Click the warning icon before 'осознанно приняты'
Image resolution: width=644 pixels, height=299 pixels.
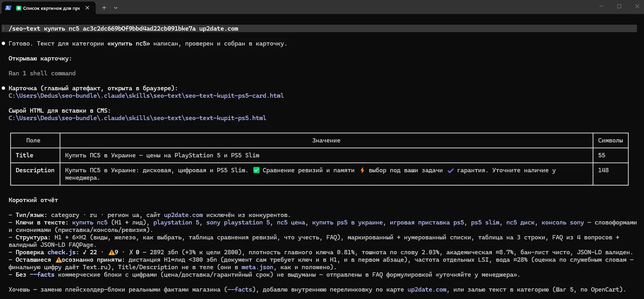[58, 260]
